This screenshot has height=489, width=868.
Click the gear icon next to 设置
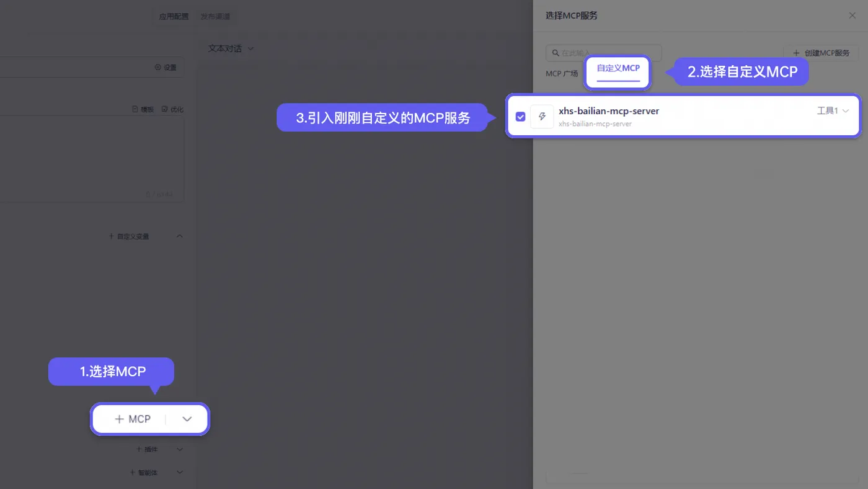coord(157,67)
